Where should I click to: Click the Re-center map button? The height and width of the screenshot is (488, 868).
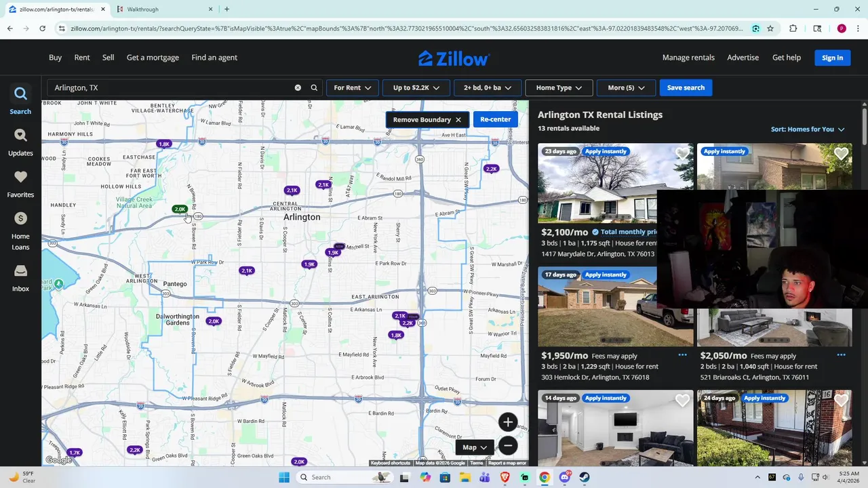click(496, 119)
